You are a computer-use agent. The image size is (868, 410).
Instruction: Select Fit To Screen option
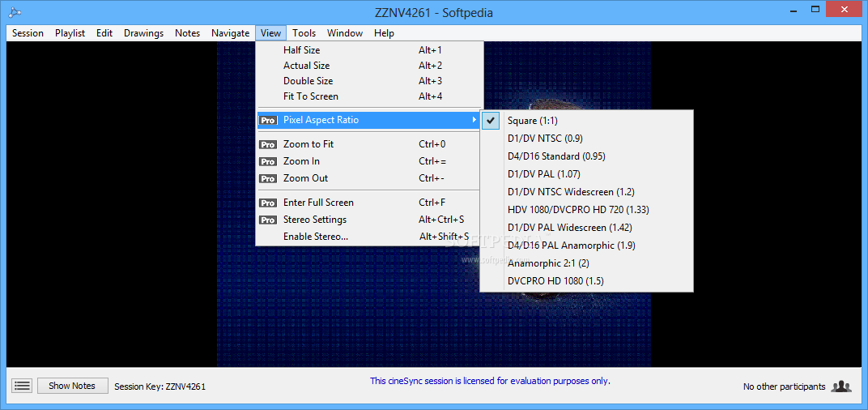(x=369, y=96)
